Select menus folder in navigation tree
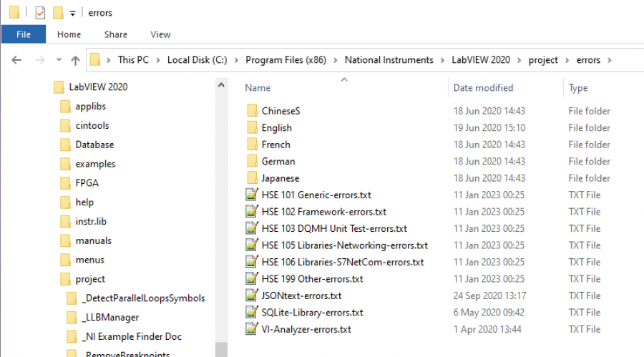Viewport: 644px width, 357px height. (x=89, y=260)
